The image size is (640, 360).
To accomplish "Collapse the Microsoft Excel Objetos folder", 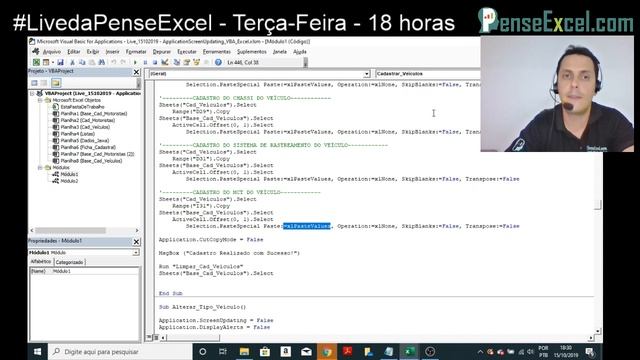I will tap(40, 100).
